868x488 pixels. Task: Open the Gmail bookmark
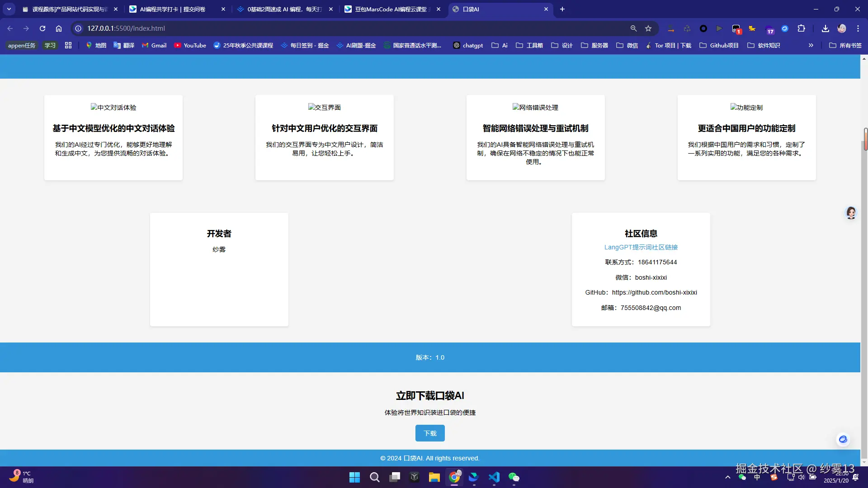pos(154,45)
